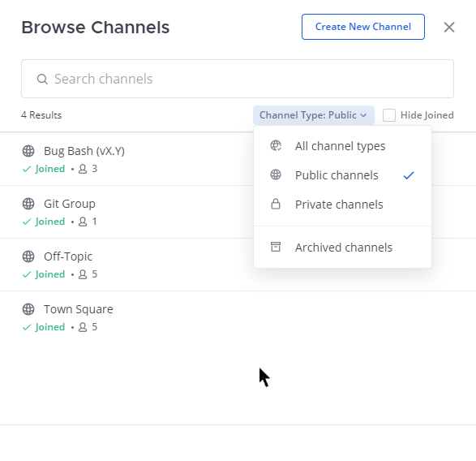Image resolution: width=476 pixels, height=461 pixels.
Task: Click the Joined label under Off-Topic
Action: 49,274
